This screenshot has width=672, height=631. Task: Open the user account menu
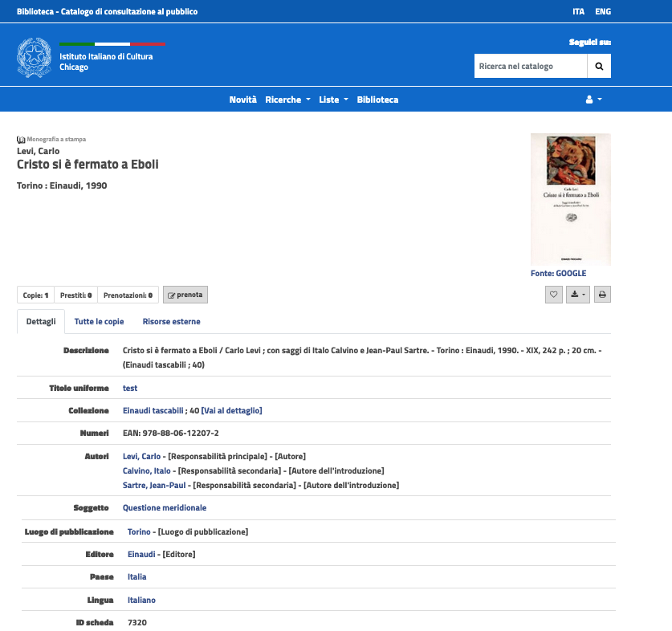point(593,100)
